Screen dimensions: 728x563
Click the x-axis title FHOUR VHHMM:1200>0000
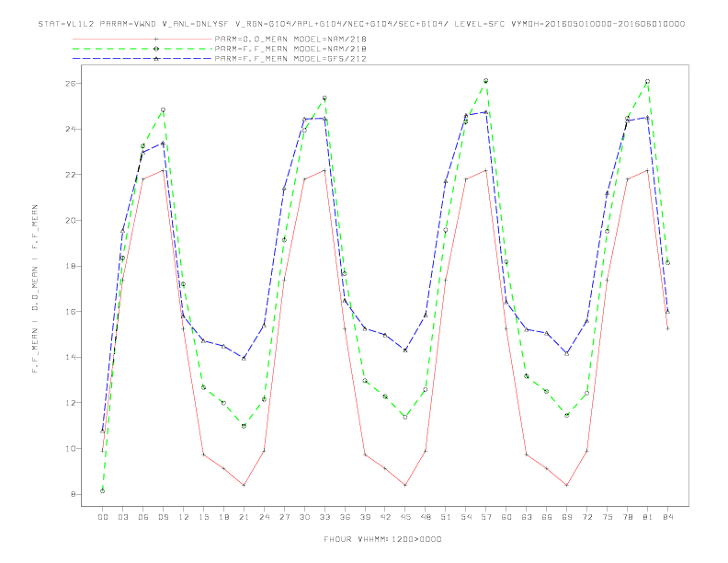382,539
